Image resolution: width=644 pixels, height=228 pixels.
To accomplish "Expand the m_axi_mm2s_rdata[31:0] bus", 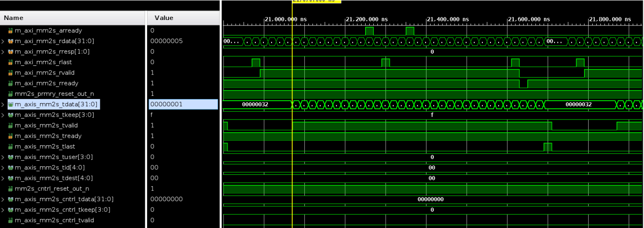I will coord(4,41).
